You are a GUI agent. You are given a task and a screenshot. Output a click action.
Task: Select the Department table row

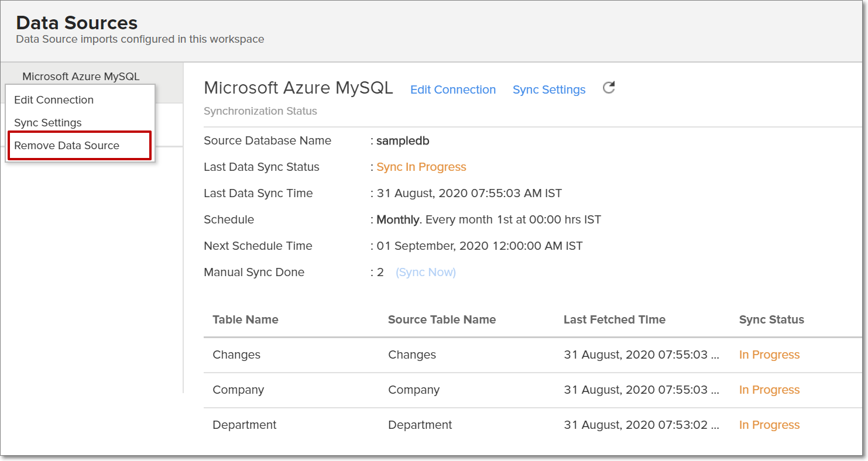pos(245,425)
